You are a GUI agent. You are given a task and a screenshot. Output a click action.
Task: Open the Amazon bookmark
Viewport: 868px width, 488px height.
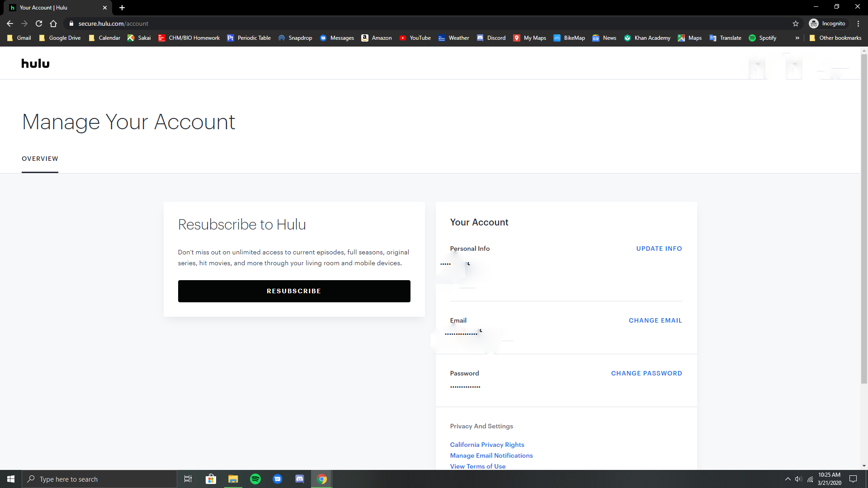click(x=377, y=38)
